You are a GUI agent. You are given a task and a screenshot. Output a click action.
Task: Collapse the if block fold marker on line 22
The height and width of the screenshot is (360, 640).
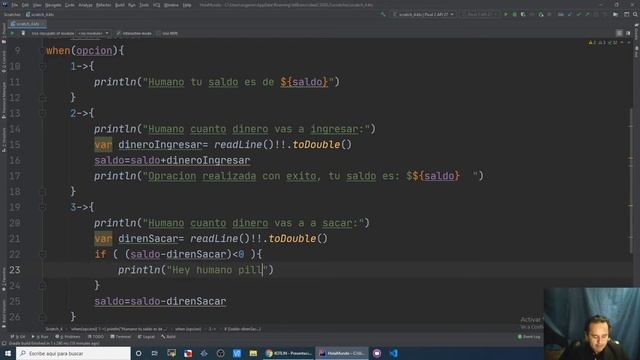point(42,254)
